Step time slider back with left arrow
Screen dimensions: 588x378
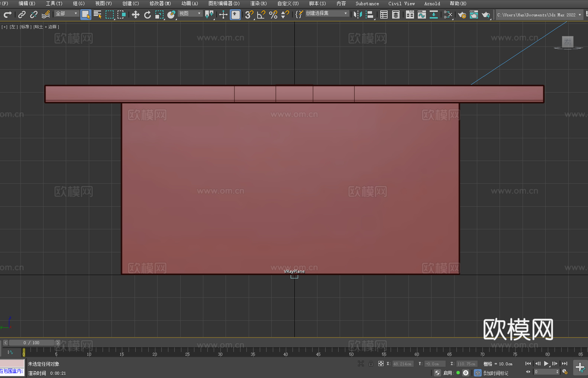pyautogui.click(x=5, y=343)
